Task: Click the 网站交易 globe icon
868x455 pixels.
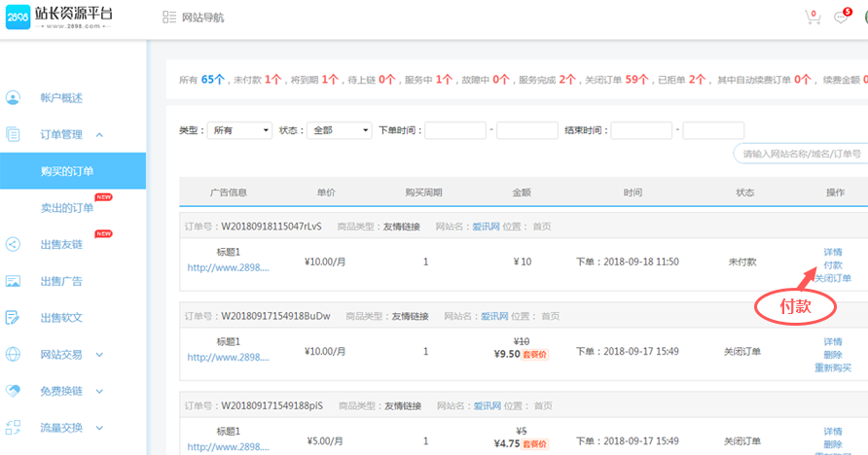Action: [x=14, y=355]
